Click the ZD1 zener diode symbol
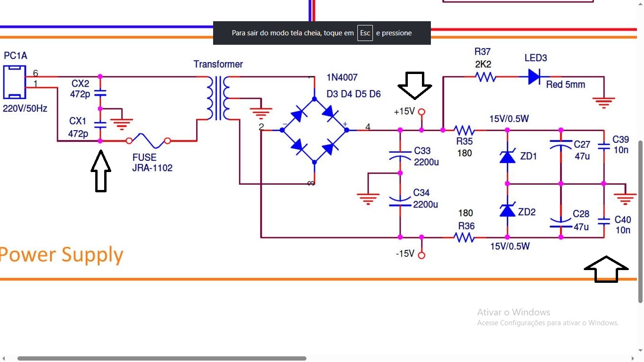The width and height of the screenshot is (644, 362). (x=507, y=156)
